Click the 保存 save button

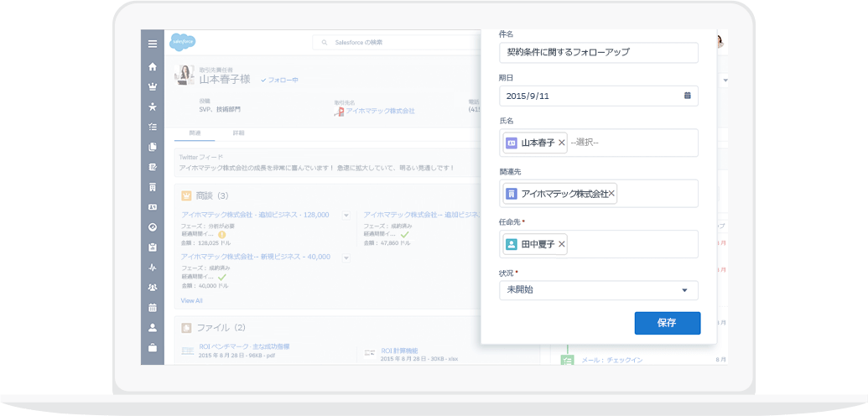(x=667, y=323)
